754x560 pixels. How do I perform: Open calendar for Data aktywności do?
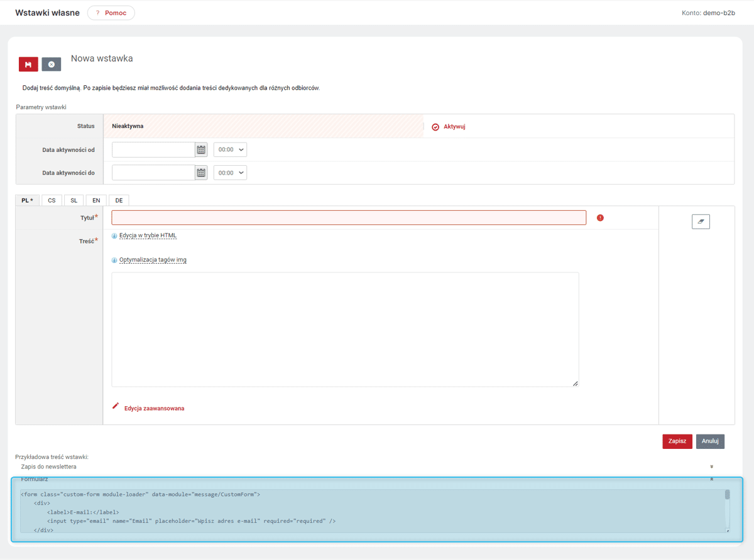tap(201, 173)
